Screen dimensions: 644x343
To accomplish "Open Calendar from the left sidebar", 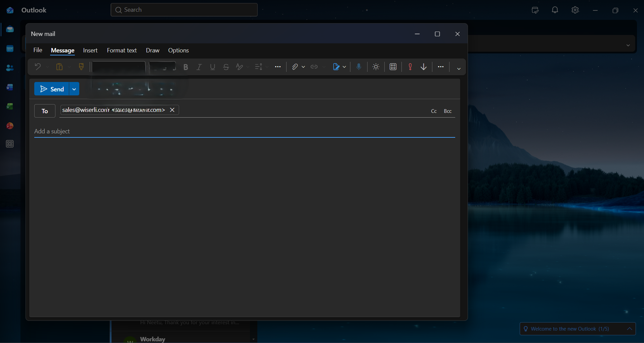I will tap(10, 49).
